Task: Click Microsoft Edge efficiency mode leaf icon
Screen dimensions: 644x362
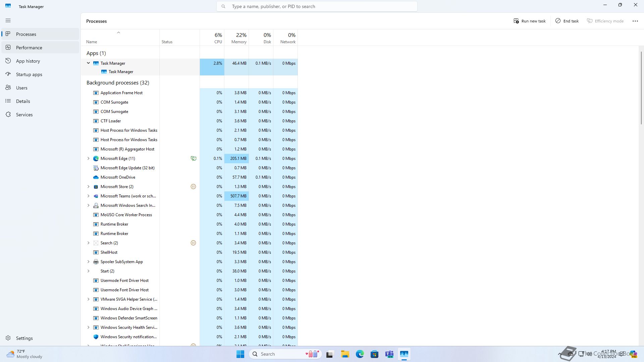Action: 193,159
